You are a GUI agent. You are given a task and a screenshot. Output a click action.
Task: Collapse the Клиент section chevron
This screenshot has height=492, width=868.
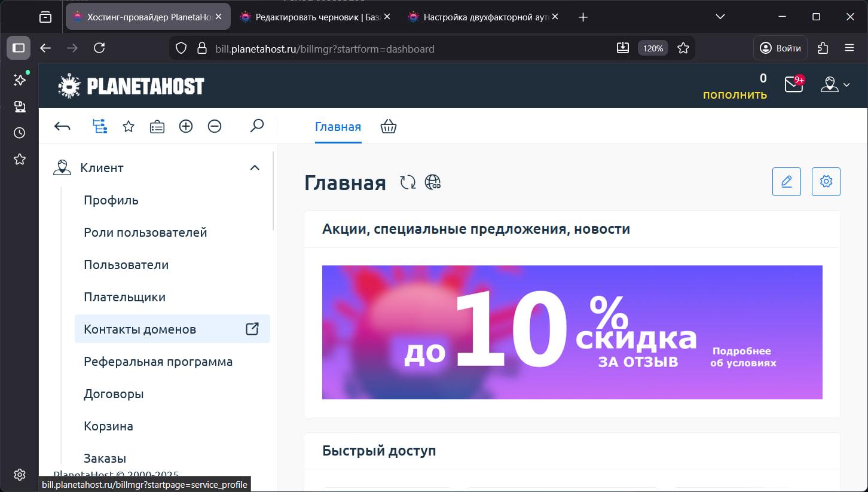pyautogui.click(x=255, y=168)
